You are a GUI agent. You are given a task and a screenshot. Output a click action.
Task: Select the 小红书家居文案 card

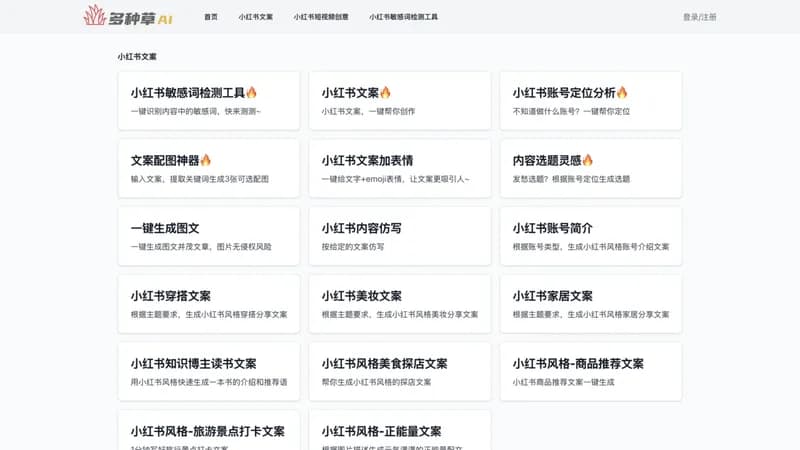click(x=591, y=304)
